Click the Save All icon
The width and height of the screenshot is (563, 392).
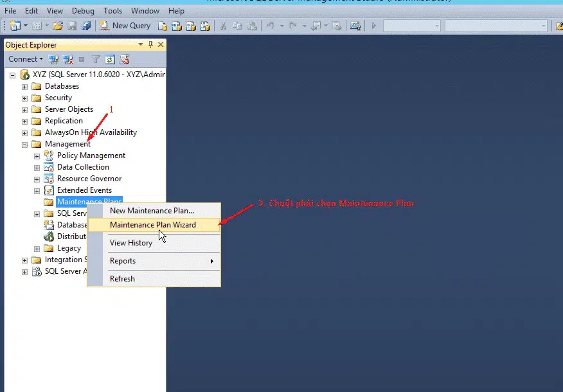tap(86, 26)
